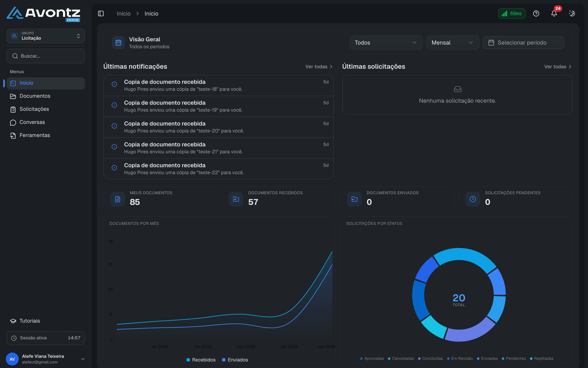This screenshot has width=588, height=368.
Task: Open the teste-21 copy notification
Action: [x=219, y=148]
